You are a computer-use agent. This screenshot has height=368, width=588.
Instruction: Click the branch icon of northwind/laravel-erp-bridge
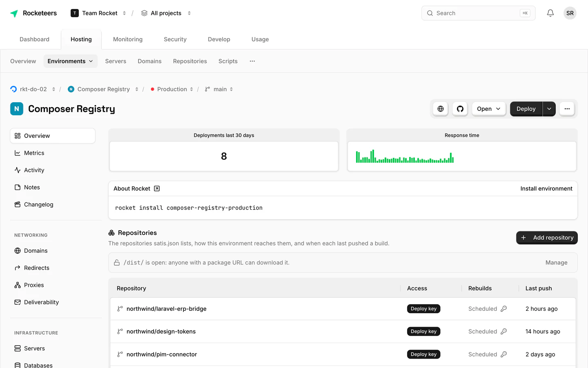coord(120,309)
